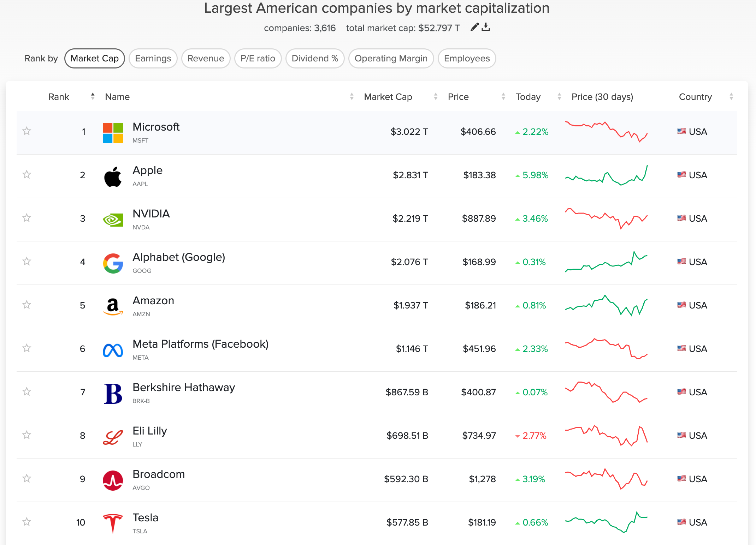Click the Tesla T logo
This screenshot has width=756, height=545.
coord(113,524)
